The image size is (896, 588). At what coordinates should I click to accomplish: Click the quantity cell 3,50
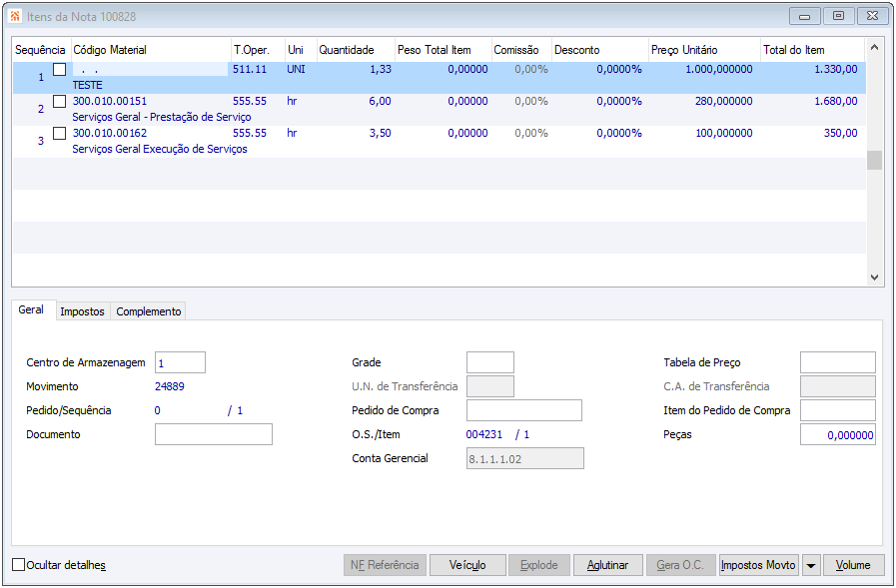(x=381, y=133)
